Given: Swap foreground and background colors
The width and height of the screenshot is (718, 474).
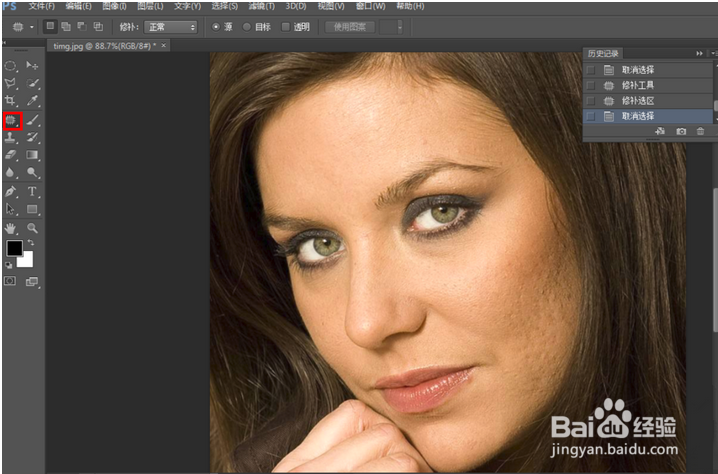Looking at the screenshot, I should pyautogui.click(x=31, y=242).
